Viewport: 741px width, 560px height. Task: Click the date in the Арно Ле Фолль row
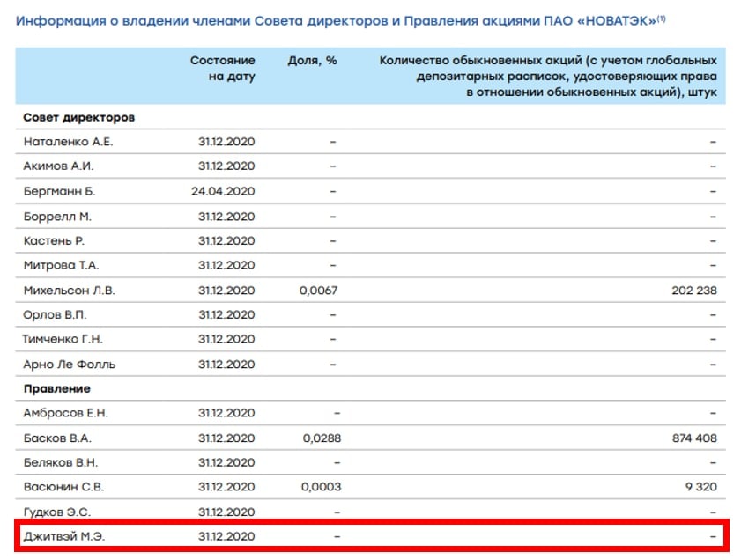[x=226, y=365]
